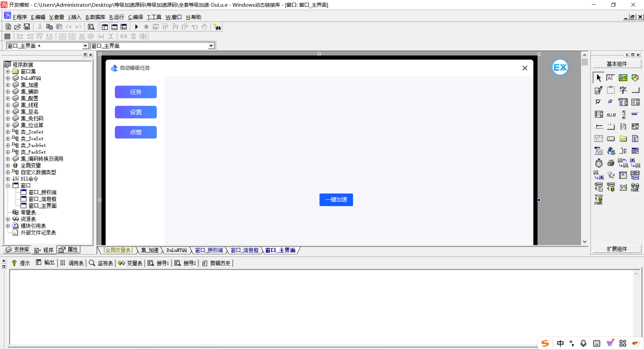Save the project with the floppy disk icon
The height and width of the screenshot is (350, 644).
(x=27, y=27)
